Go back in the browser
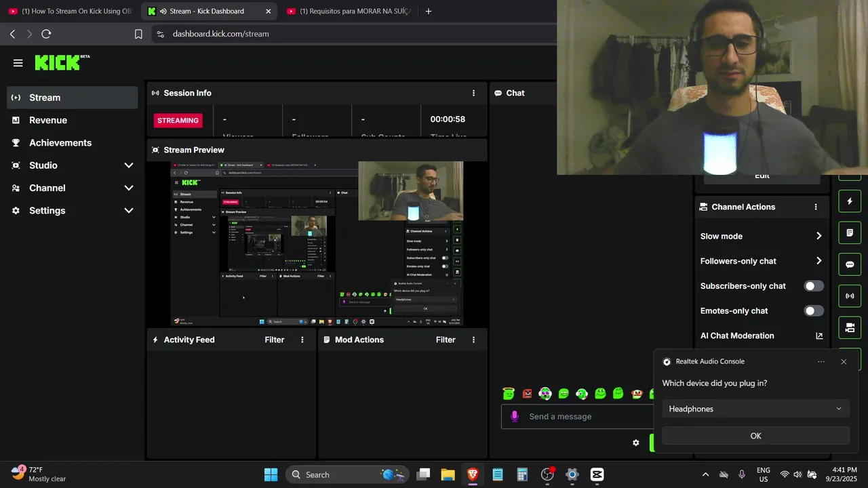The image size is (868, 488). [12, 34]
